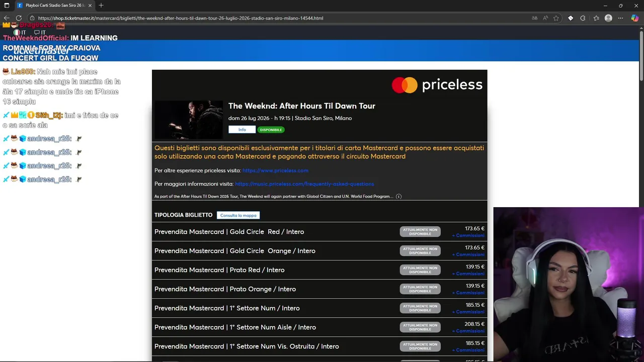This screenshot has height=362, width=644.
Task: Select the Playboi Carti Stadio San Siro tab
Action: 54,6
